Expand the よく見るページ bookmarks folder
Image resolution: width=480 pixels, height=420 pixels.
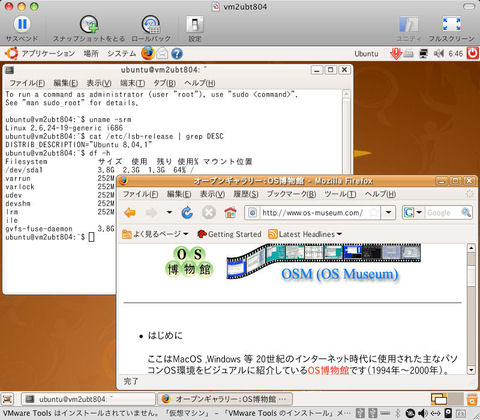[155, 234]
